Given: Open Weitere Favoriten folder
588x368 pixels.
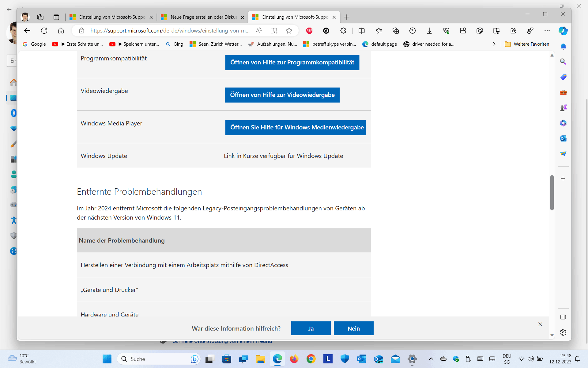Looking at the screenshot, I should (x=527, y=44).
